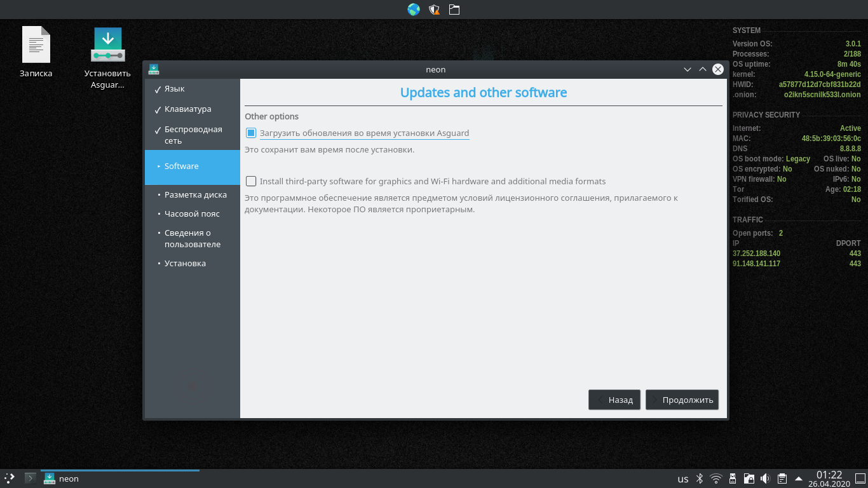The image size is (868, 488).
Task: Click the onion address o2ikn5scnilk533l.onion
Action: [x=822, y=95]
